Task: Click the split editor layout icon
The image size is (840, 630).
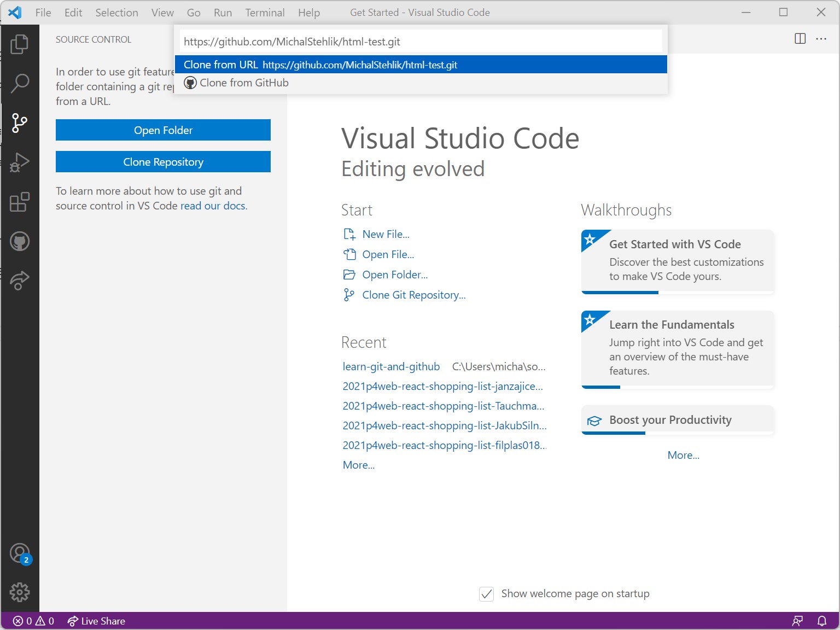Action: point(800,39)
